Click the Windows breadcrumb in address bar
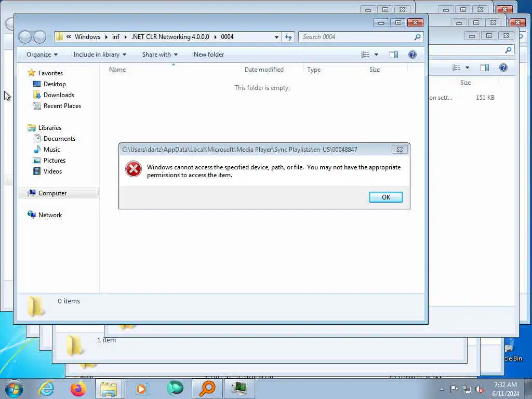 (87, 37)
